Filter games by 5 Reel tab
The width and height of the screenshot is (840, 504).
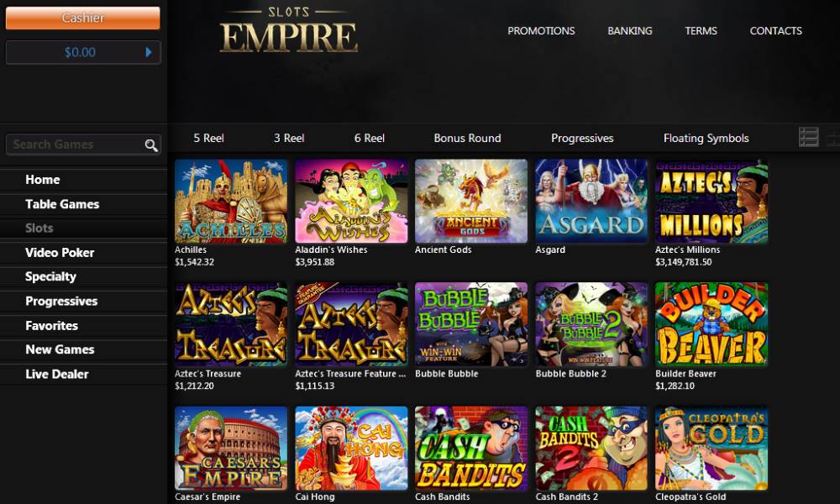[x=208, y=139]
